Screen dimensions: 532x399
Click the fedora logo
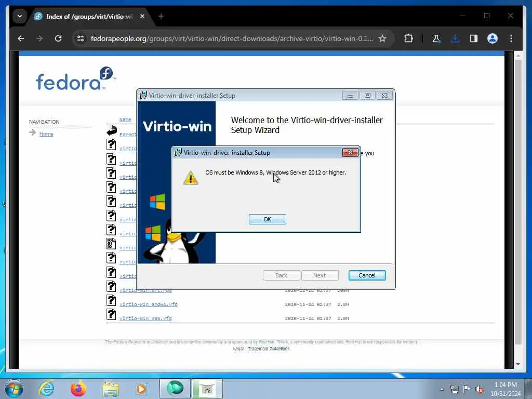(76, 79)
